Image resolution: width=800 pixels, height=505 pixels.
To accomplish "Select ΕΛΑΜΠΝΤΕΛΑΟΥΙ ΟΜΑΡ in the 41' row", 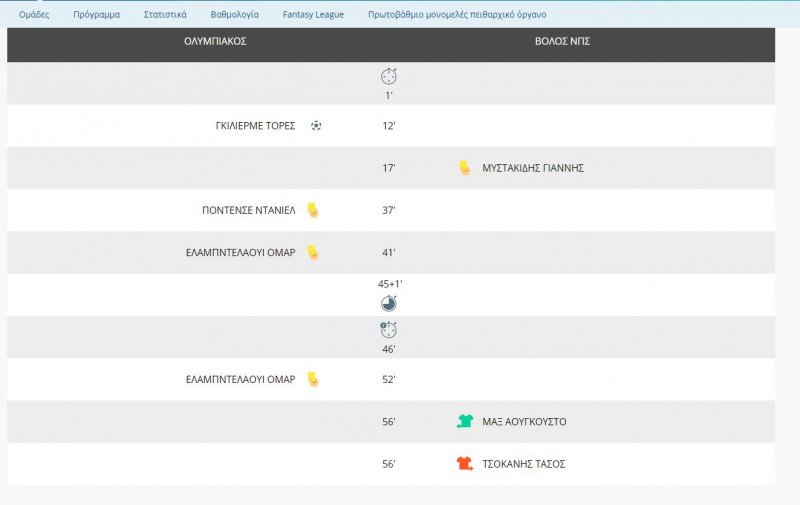I will click(x=241, y=252).
